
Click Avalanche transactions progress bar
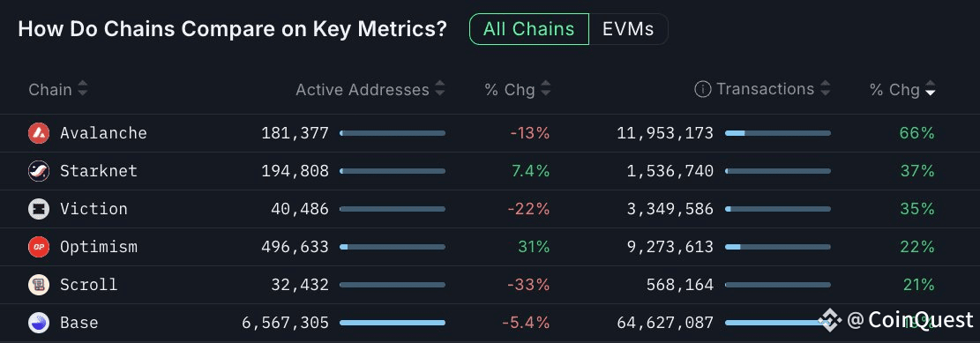778,133
